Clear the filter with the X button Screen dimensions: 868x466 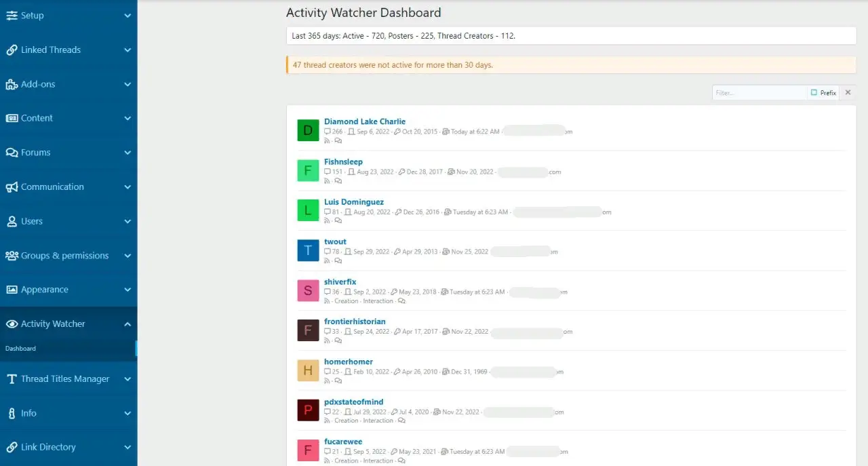pos(848,93)
